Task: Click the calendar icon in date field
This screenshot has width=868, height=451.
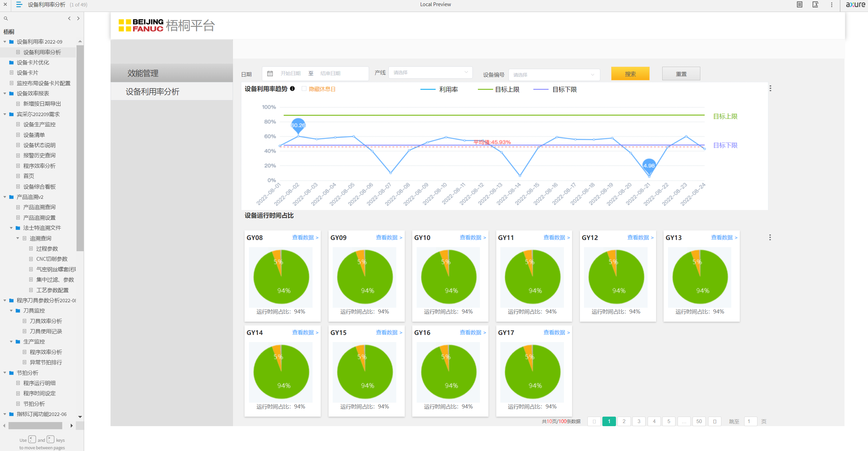Action: pos(270,74)
